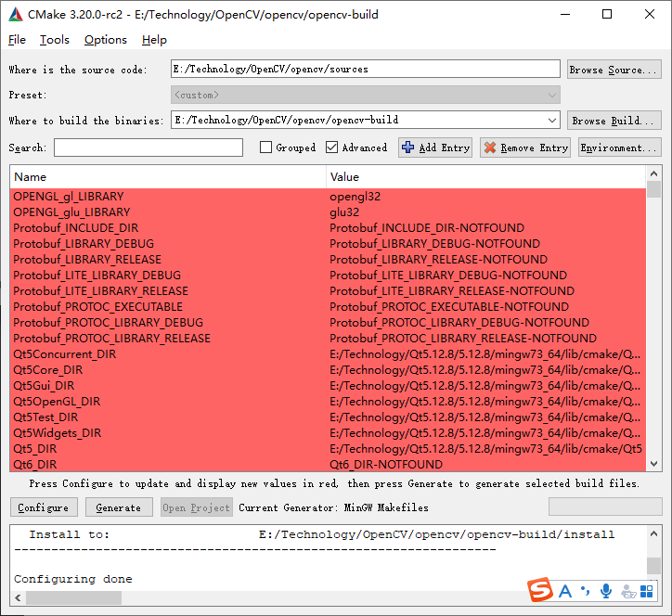The height and width of the screenshot is (616, 672).
Task: Click the Qt6_DIR-NOTFOUND value cell
Action: click(386, 465)
